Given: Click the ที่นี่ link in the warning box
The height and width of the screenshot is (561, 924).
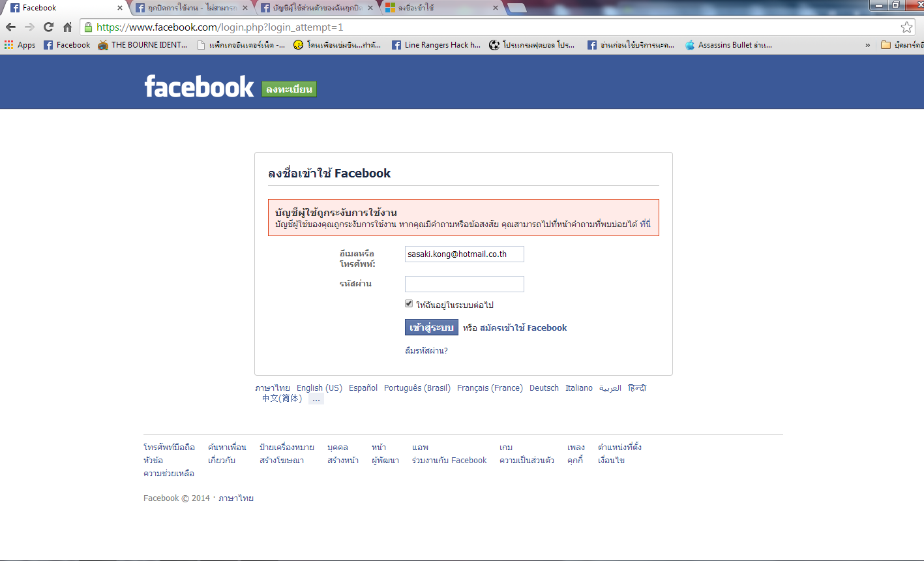Looking at the screenshot, I should pos(646,224).
